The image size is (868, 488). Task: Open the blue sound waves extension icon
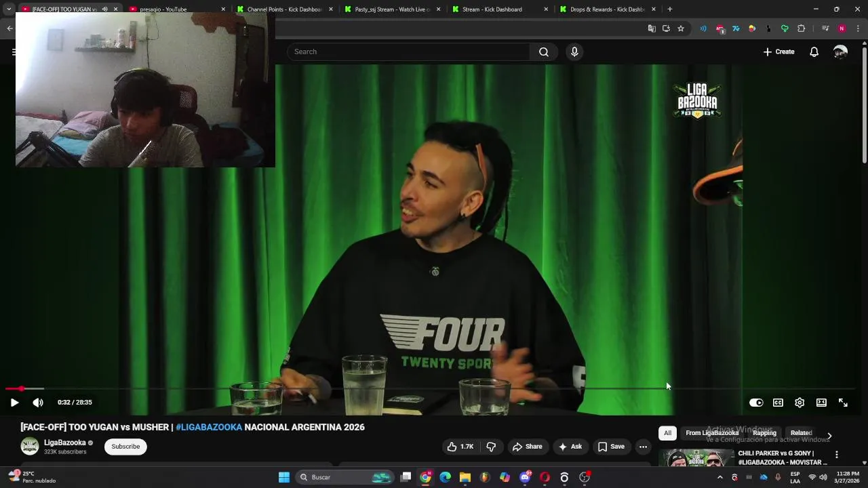(x=703, y=28)
